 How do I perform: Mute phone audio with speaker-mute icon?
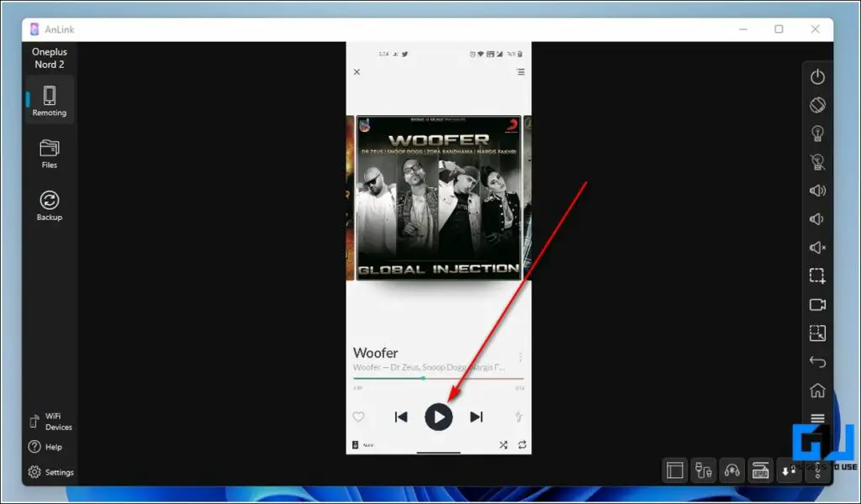(x=816, y=247)
